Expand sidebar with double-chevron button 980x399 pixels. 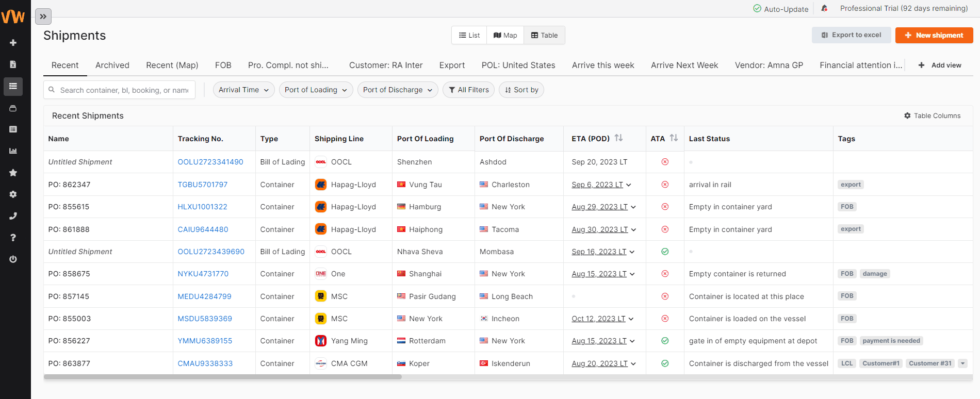coord(43,16)
